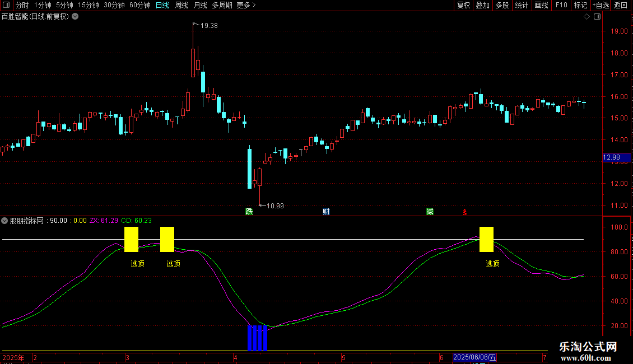Click the 复权 button
This screenshot has width=633, height=364.
tap(463, 5)
